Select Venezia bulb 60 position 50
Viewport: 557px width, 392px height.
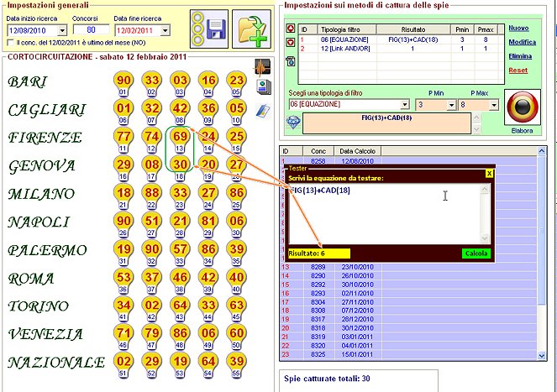(236, 337)
